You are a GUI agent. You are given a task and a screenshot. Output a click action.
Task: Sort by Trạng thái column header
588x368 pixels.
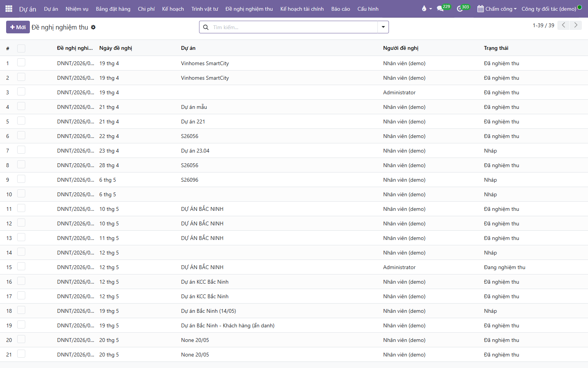pyautogui.click(x=496, y=48)
